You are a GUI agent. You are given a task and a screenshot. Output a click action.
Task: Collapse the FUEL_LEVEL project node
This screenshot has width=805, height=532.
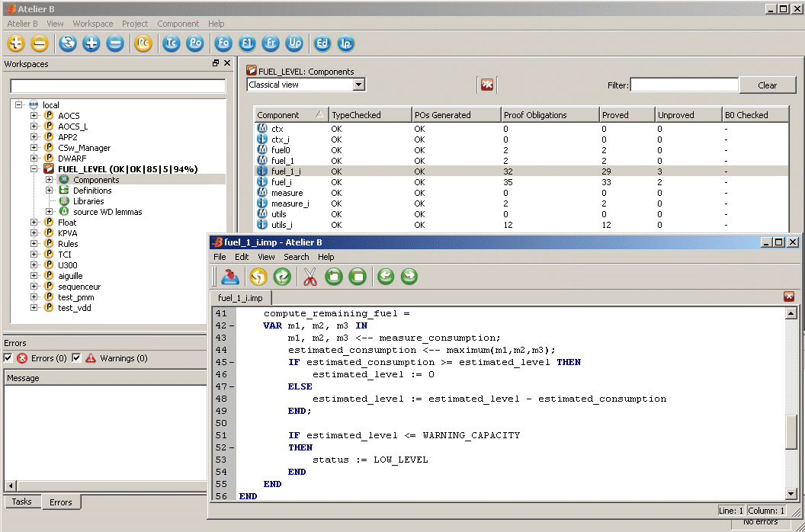34,169
